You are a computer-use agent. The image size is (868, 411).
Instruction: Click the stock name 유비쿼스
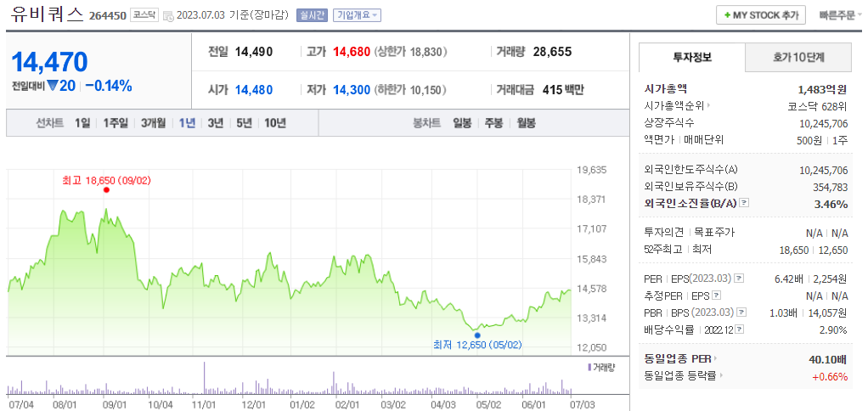click(47, 14)
